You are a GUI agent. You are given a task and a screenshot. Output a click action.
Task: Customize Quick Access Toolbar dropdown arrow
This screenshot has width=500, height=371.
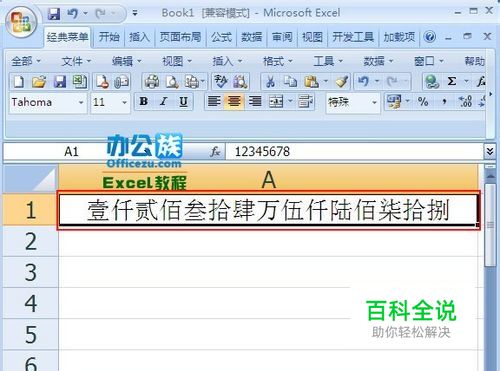click(x=135, y=14)
